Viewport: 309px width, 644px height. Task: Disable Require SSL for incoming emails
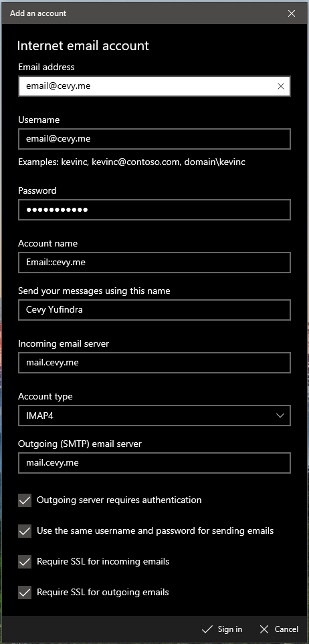pos(25,562)
